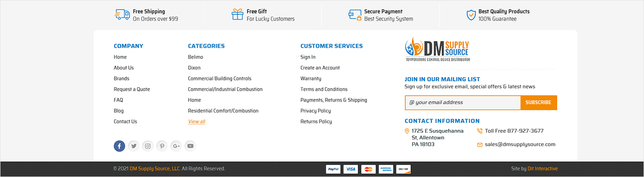This screenshot has height=177, width=644.
Task: Click the SUBSCRIBE button
Action: click(x=538, y=102)
